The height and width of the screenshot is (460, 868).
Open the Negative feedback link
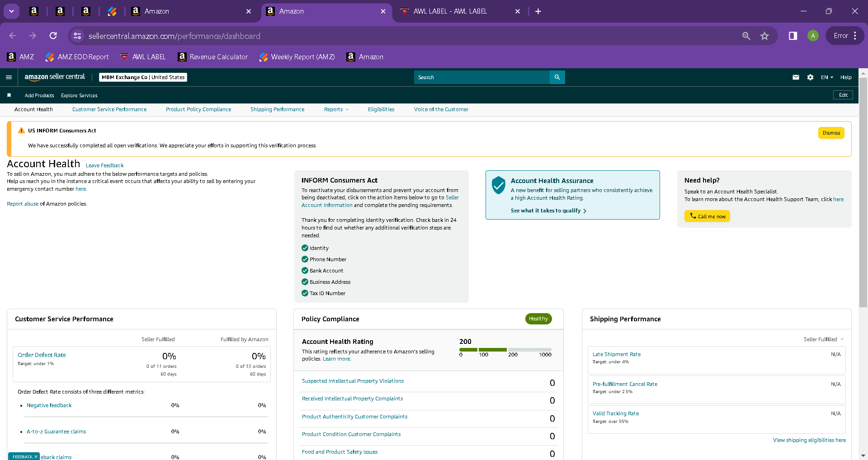(x=49, y=405)
